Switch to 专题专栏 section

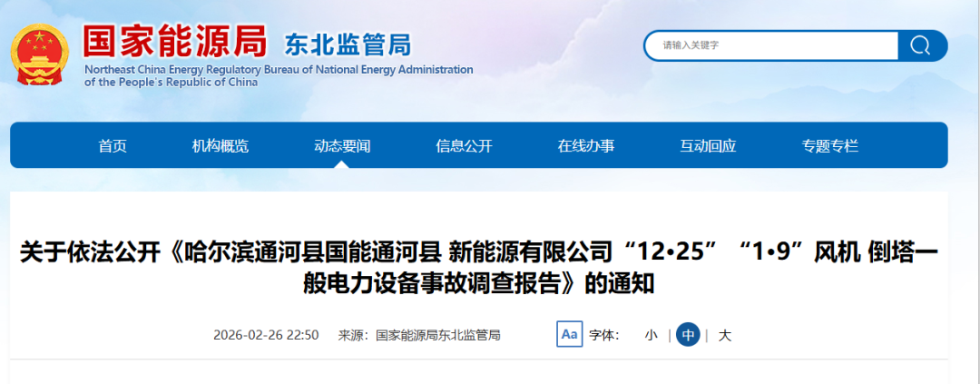[829, 146]
